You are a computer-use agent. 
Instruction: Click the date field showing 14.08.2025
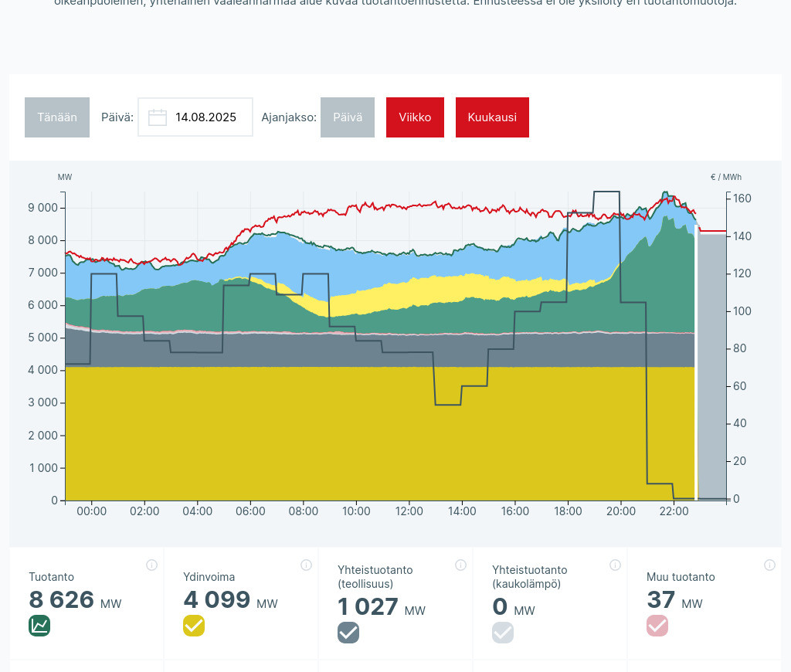click(x=205, y=117)
